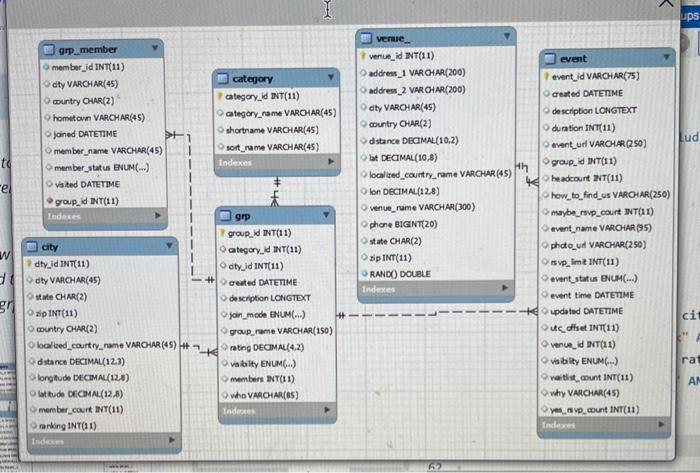700x473 pixels.
Task: Select the city table title
Action: pyautogui.click(x=50, y=247)
